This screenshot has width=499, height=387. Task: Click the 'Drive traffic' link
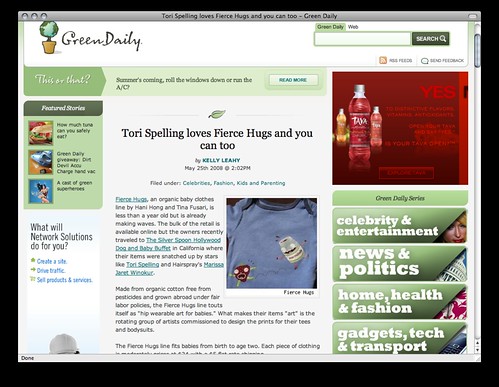click(x=51, y=270)
